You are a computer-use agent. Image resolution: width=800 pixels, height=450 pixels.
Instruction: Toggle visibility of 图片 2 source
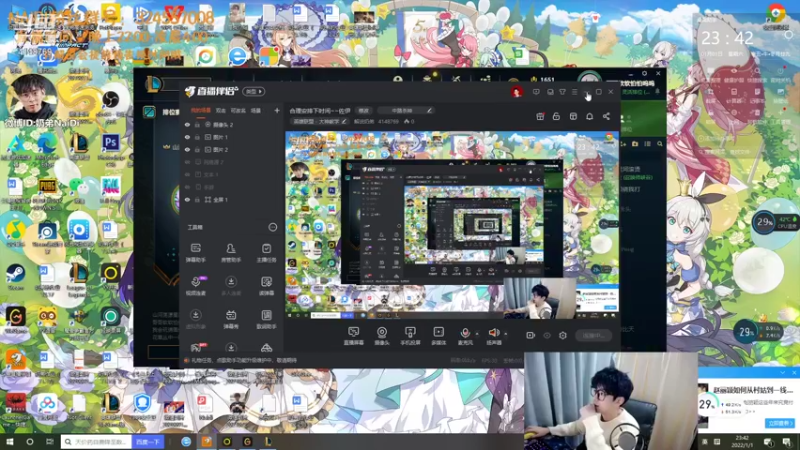click(x=187, y=149)
